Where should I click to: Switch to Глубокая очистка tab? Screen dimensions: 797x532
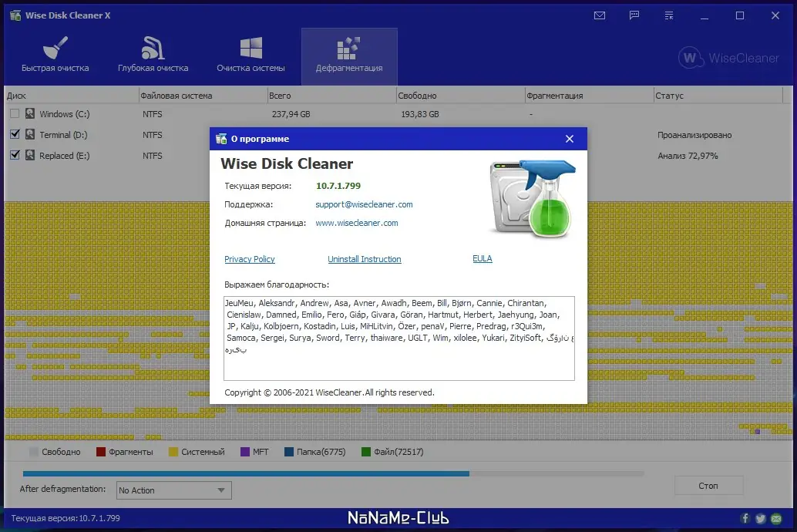tap(153, 56)
